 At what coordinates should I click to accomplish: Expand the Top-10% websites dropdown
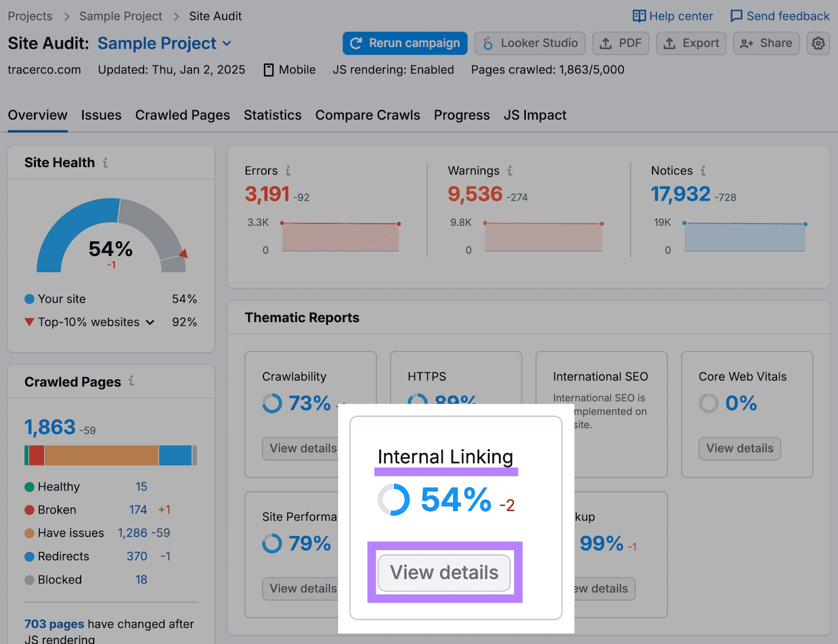click(150, 323)
